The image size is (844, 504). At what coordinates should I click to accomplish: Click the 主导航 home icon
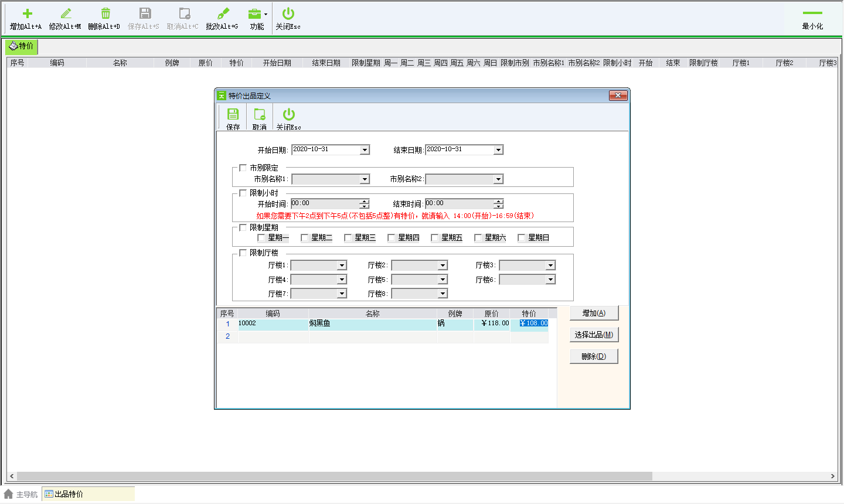(x=8, y=494)
